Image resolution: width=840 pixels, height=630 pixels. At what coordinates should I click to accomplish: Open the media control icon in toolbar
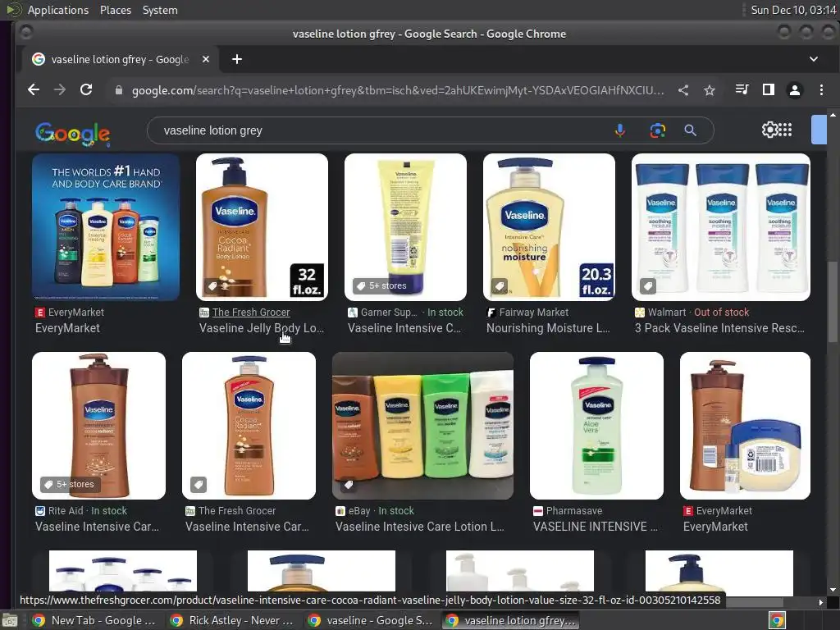[x=742, y=90]
